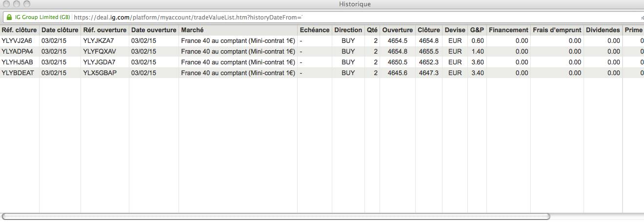Click the Direction column header
The height and width of the screenshot is (222, 644).
click(348, 30)
